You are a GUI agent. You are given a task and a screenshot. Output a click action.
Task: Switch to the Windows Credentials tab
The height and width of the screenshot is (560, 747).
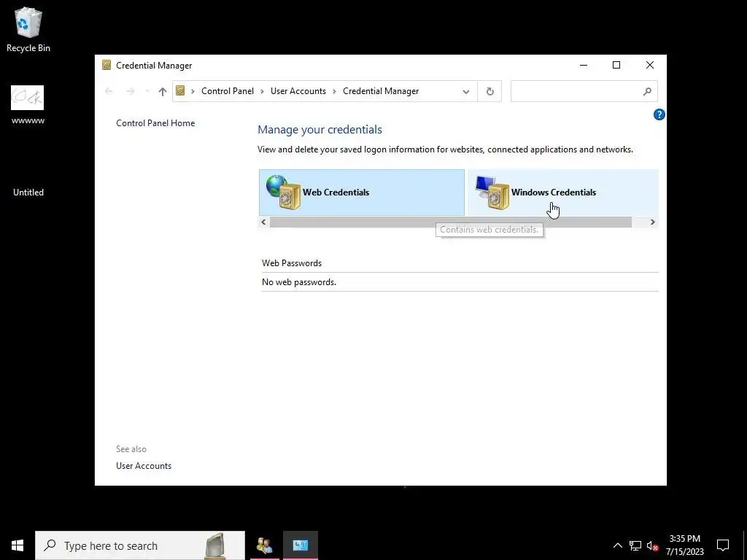pyautogui.click(x=562, y=192)
